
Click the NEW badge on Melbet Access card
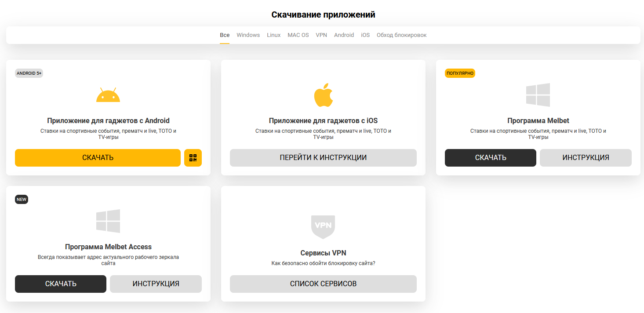tap(21, 199)
